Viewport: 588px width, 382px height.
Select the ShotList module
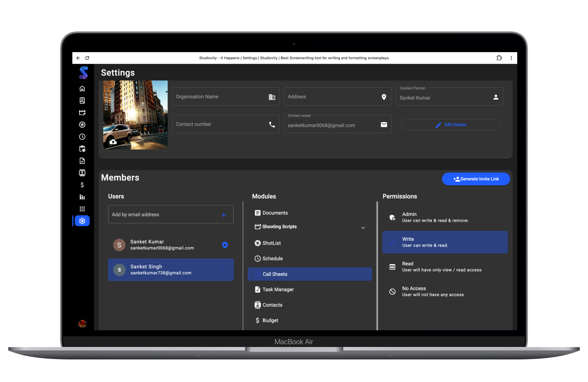coord(310,243)
